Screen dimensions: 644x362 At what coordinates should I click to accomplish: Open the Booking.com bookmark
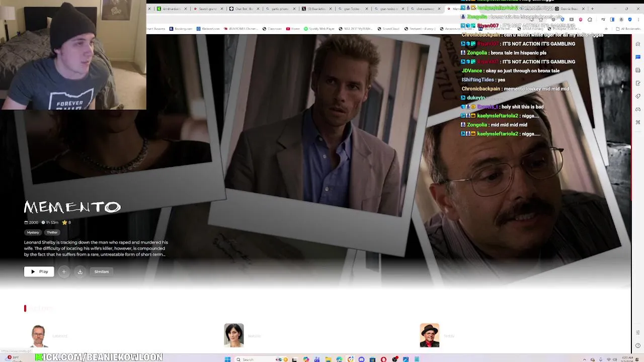pos(181,29)
